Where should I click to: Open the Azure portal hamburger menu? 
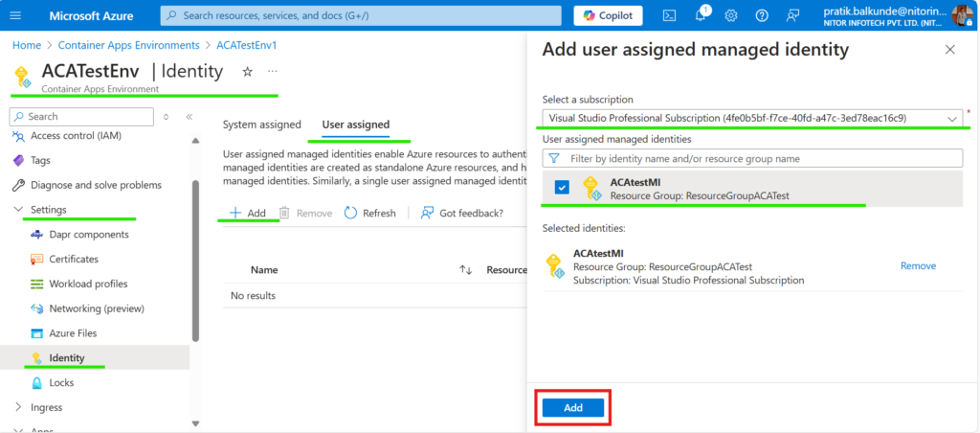[15, 15]
